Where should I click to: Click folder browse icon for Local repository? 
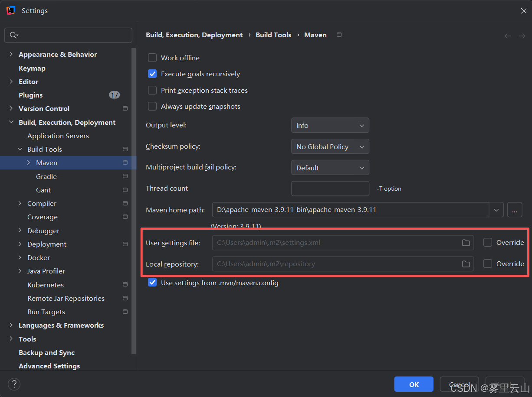pos(466,264)
